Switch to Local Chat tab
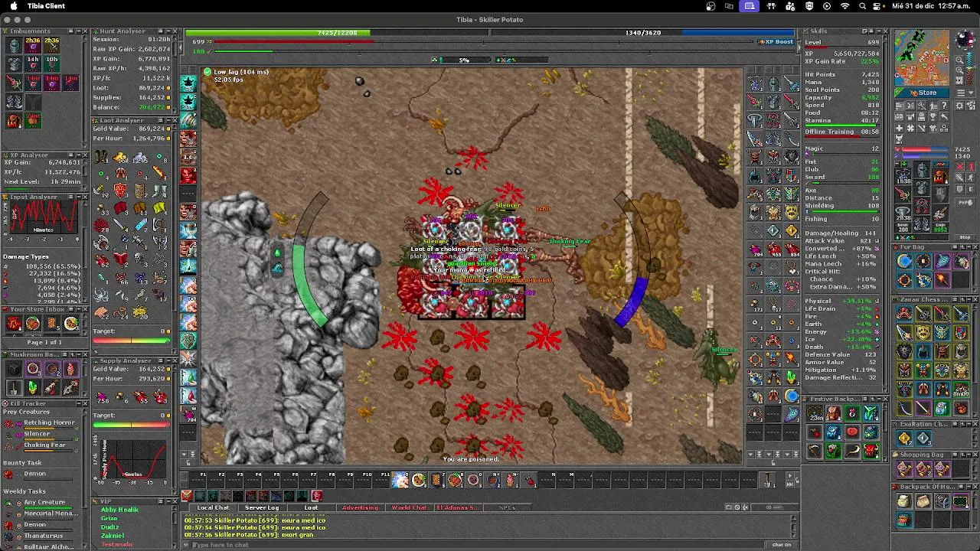The width and height of the screenshot is (980, 551). click(213, 507)
